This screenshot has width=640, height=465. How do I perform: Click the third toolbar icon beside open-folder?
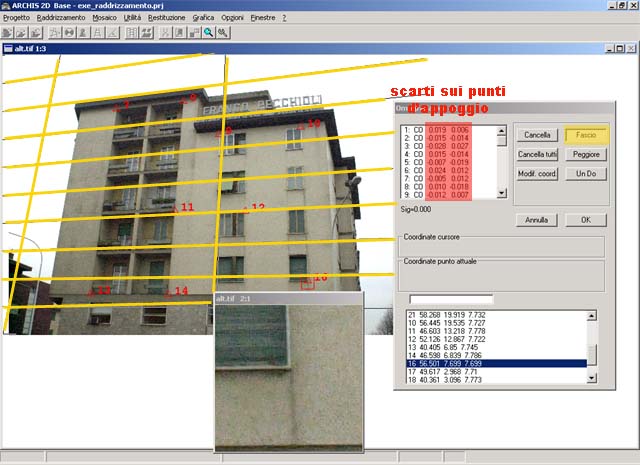(36, 33)
